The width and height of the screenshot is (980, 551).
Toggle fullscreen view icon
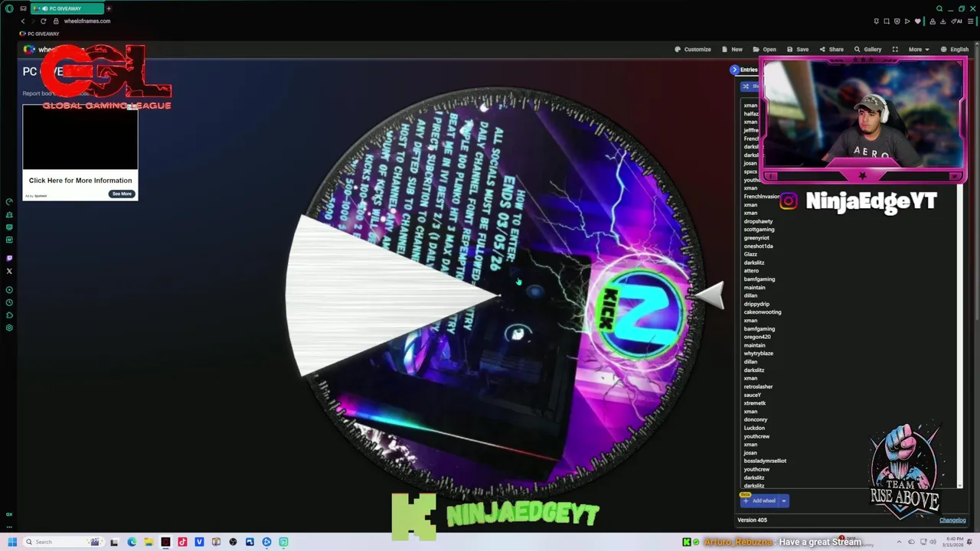coord(895,49)
